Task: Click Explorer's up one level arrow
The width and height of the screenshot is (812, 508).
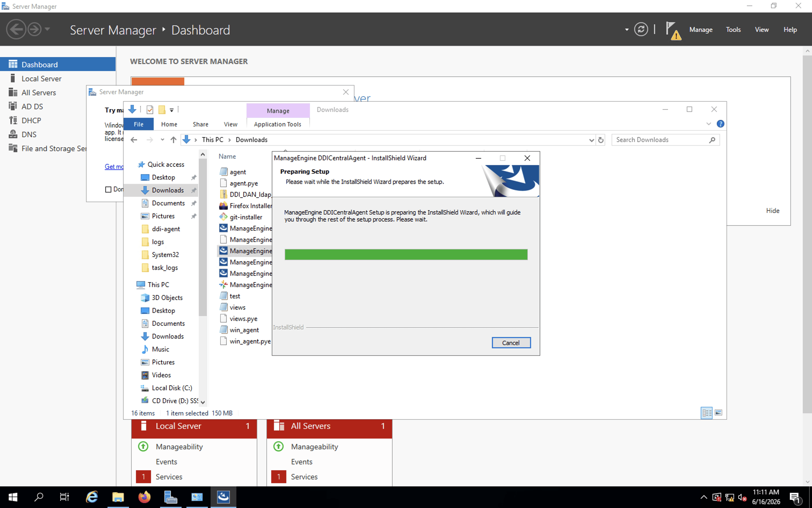Action: [173, 140]
